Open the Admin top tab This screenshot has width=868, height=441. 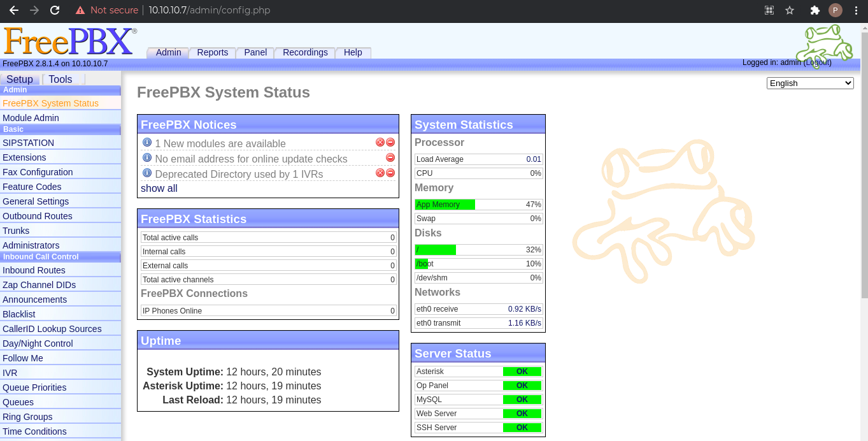click(168, 52)
